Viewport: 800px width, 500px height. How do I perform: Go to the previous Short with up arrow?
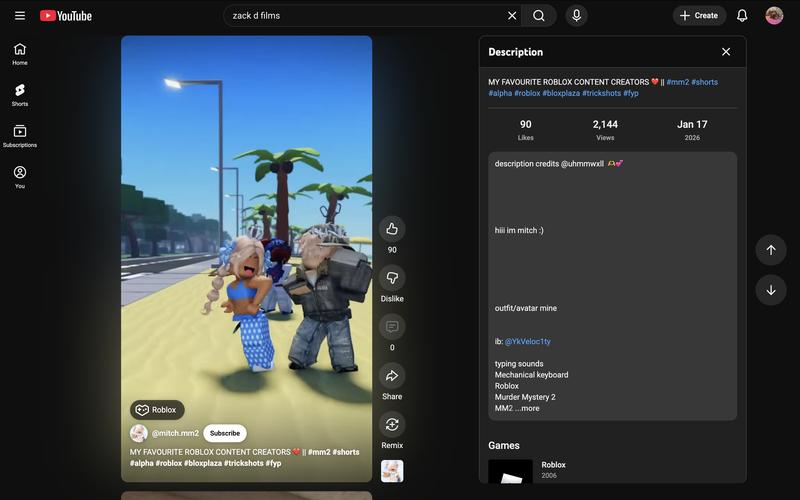pyautogui.click(x=771, y=250)
